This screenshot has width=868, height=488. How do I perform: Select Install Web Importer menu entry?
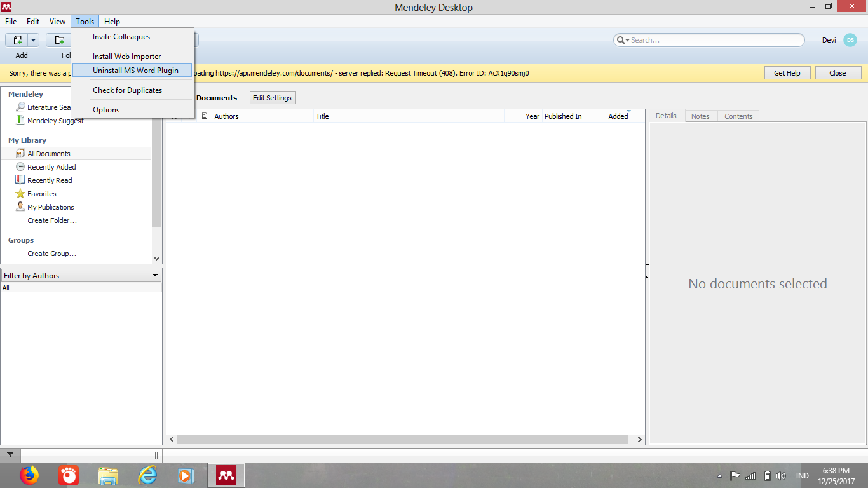132,57
